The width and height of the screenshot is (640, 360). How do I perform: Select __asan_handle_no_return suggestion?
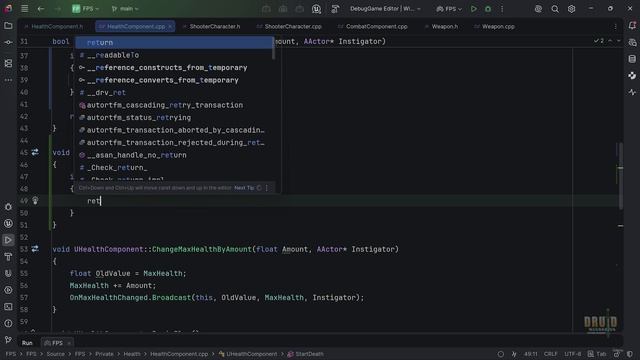pos(174,155)
